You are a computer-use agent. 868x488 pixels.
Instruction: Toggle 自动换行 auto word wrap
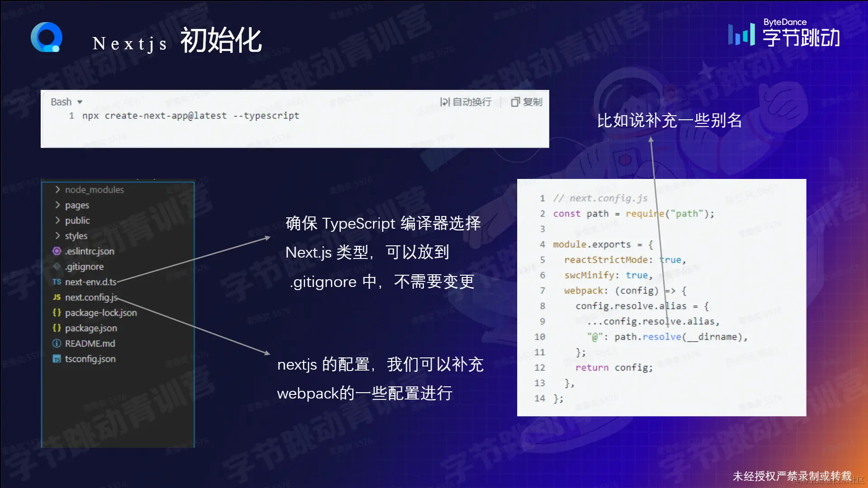[x=466, y=102]
